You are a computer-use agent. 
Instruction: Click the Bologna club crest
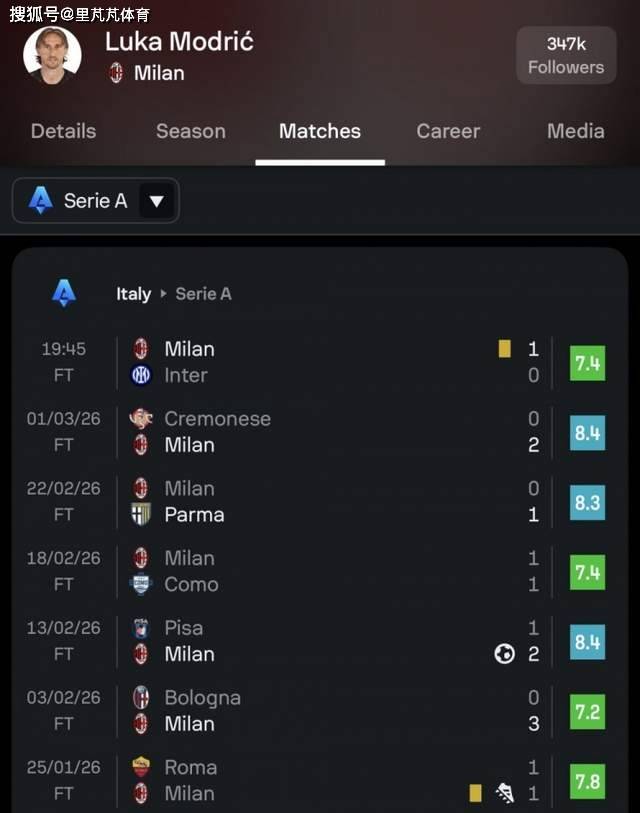(141, 698)
